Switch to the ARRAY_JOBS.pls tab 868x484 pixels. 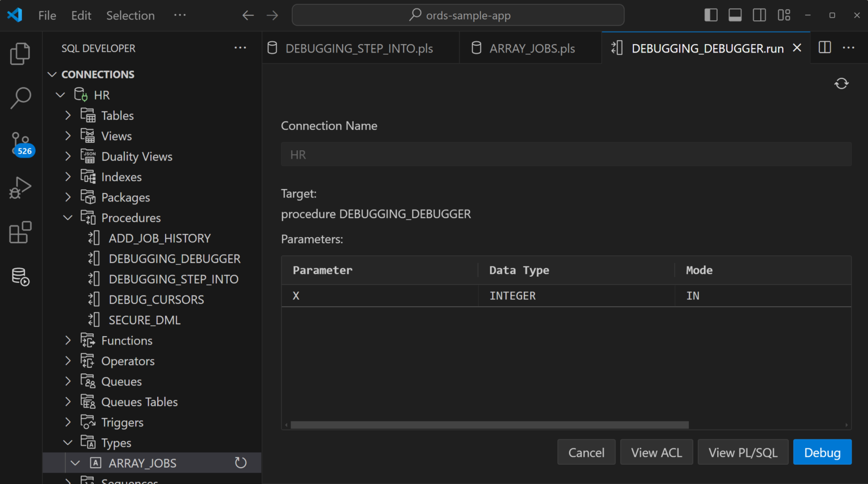(530, 48)
